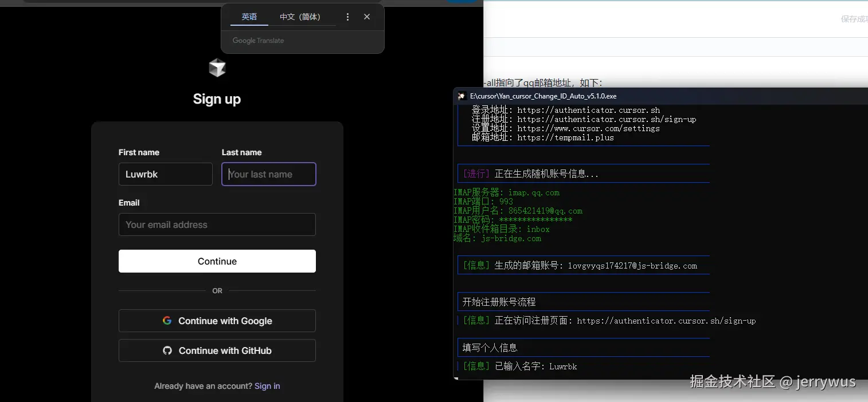Click the 已输入名字 Luwrbk line
Screen dimensions: 868x402
(520, 366)
